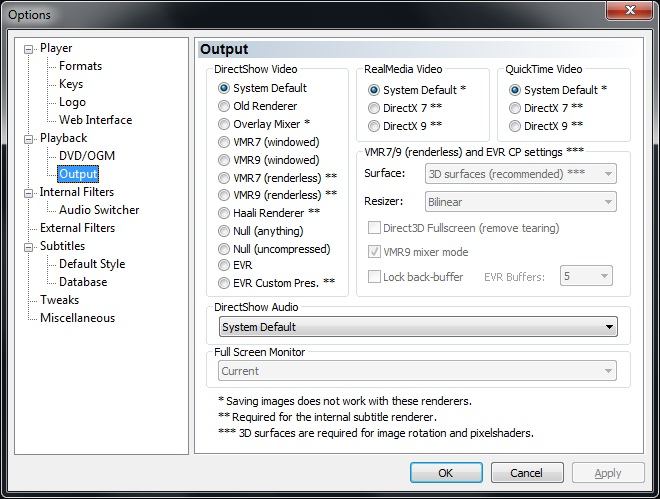Collapse the Subtitles tree node
The width and height of the screenshot is (660, 499).
tap(29, 247)
